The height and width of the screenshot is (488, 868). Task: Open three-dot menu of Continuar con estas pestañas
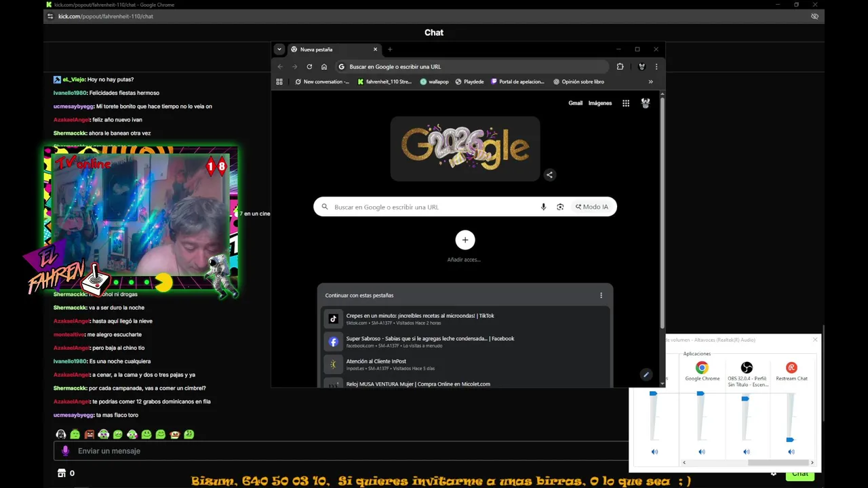point(601,296)
